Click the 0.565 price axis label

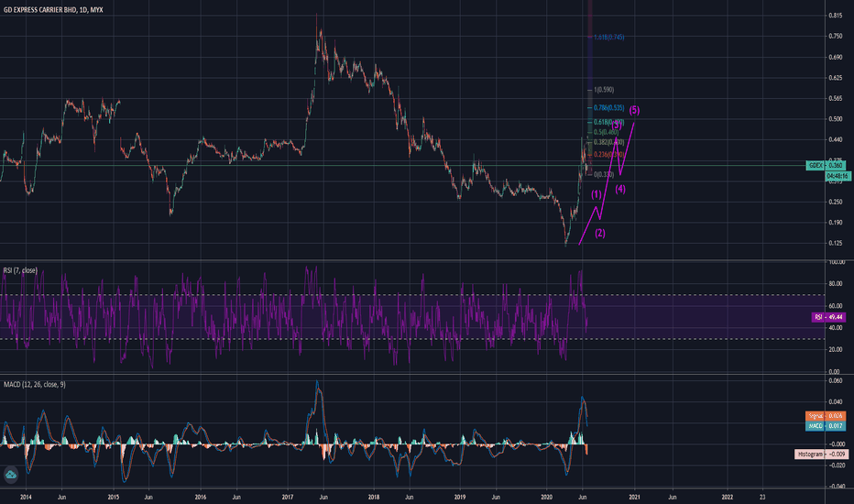836,99
